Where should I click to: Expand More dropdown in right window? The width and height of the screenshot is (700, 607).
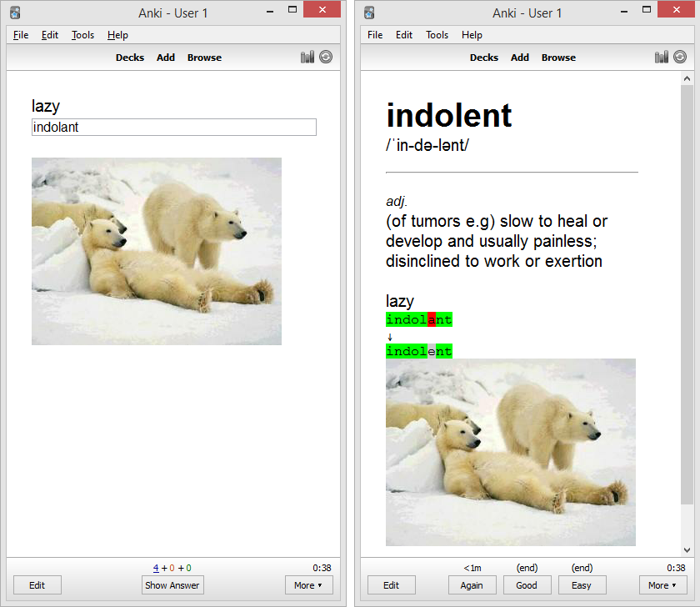[x=662, y=585]
